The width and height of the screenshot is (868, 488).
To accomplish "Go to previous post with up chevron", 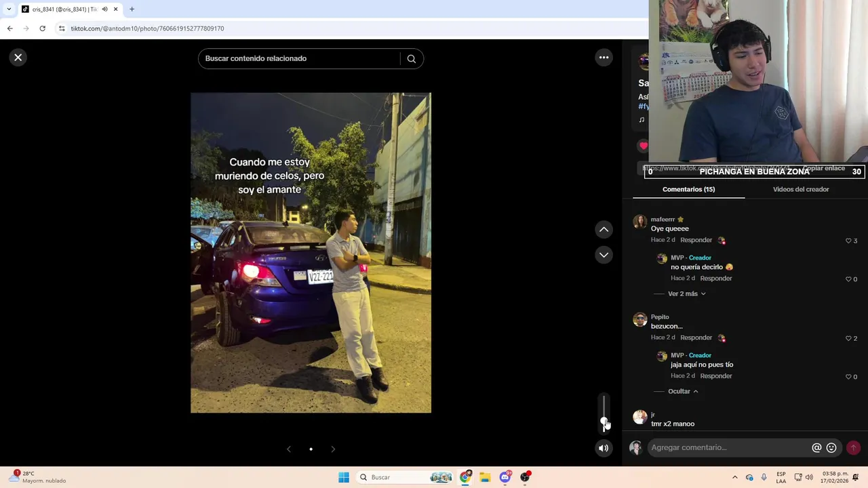I will tap(604, 230).
